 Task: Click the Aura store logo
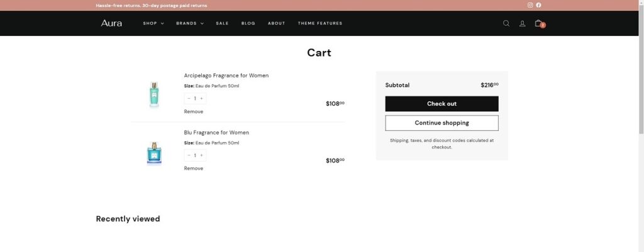point(111,23)
